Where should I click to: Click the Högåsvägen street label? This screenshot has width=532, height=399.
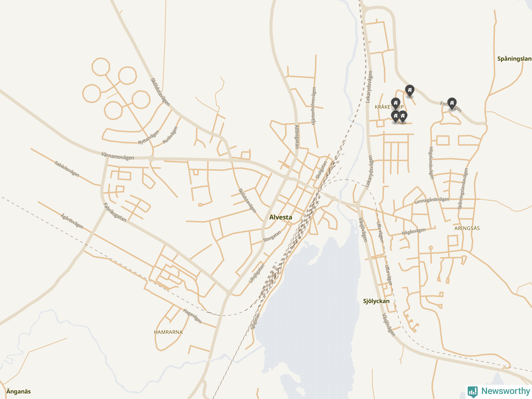click(x=413, y=231)
